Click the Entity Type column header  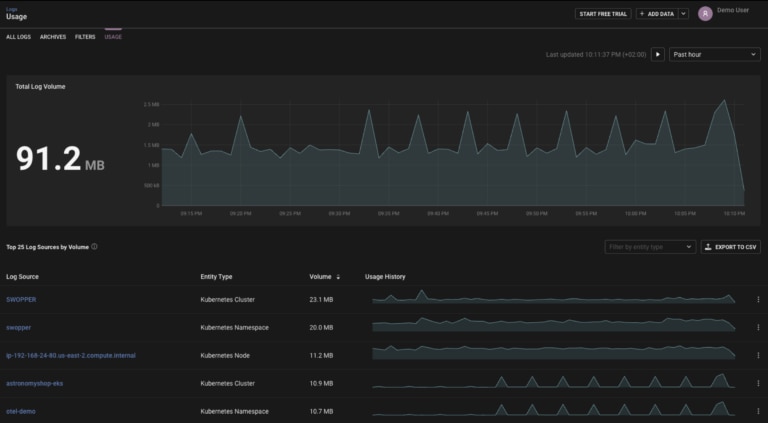point(216,277)
